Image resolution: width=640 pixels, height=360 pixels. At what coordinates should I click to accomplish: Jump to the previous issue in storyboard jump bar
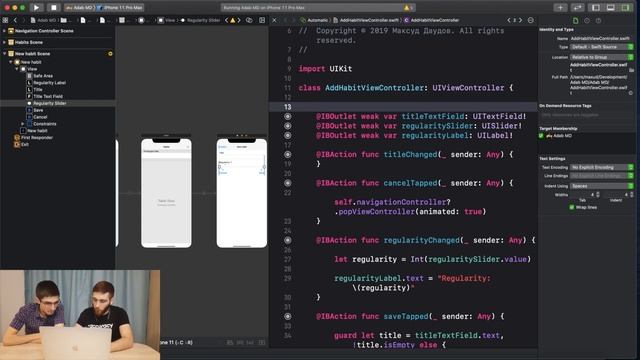pos(227,20)
